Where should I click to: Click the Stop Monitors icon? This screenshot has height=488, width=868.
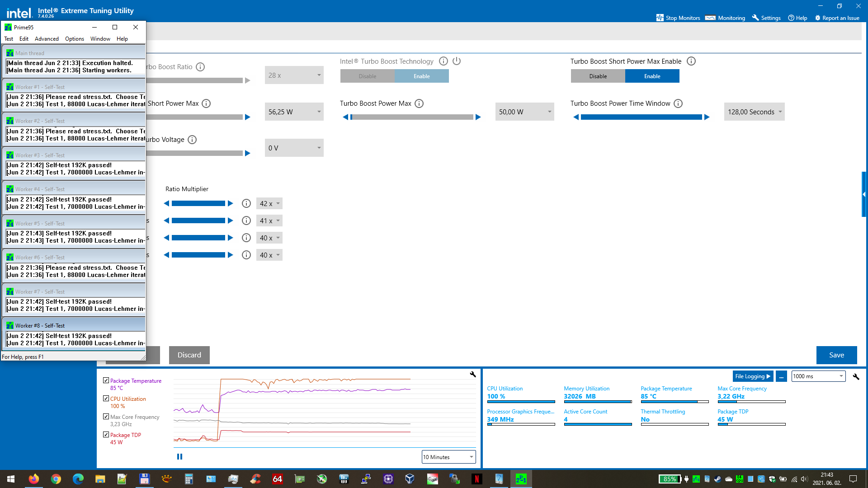[x=660, y=18]
